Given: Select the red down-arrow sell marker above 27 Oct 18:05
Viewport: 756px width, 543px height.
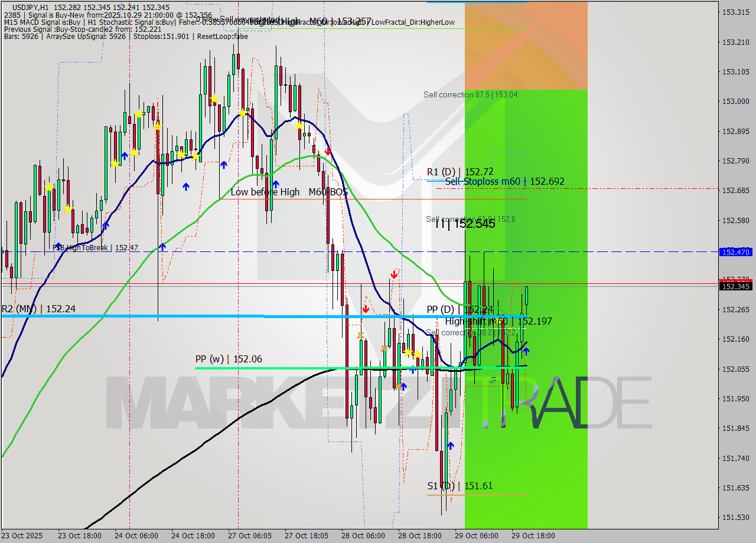Looking at the screenshot, I should coord(328,152).
